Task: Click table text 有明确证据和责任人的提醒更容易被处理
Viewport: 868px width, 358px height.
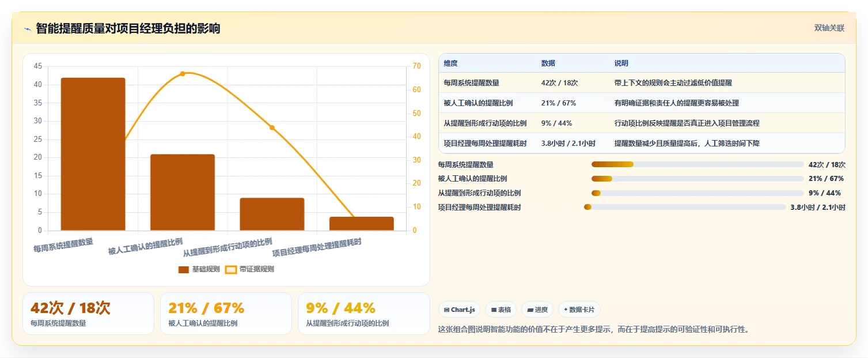Action: coord(677,103)
